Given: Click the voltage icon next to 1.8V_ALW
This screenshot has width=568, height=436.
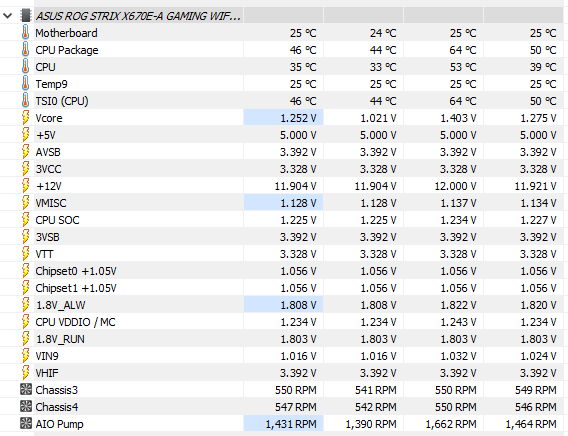Looking at the screenshot, I should [25, 305].
